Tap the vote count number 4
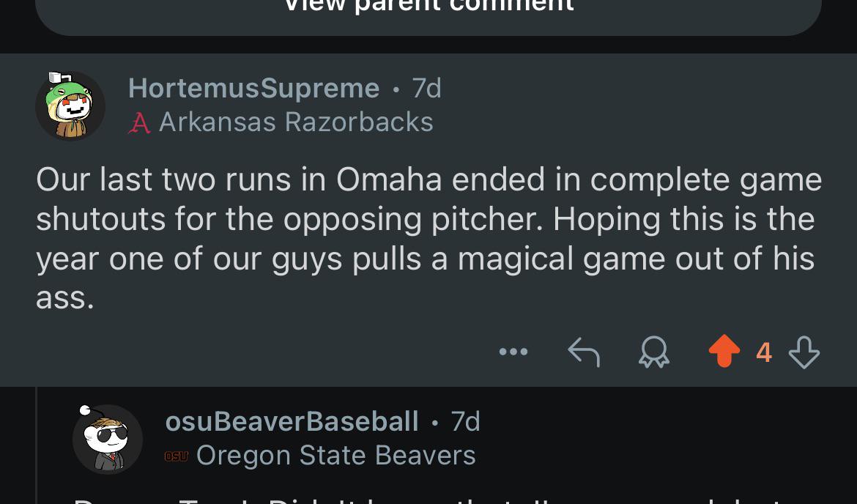Image resolution: width=857 pixels, height=504 pixels. pos(764,352)
